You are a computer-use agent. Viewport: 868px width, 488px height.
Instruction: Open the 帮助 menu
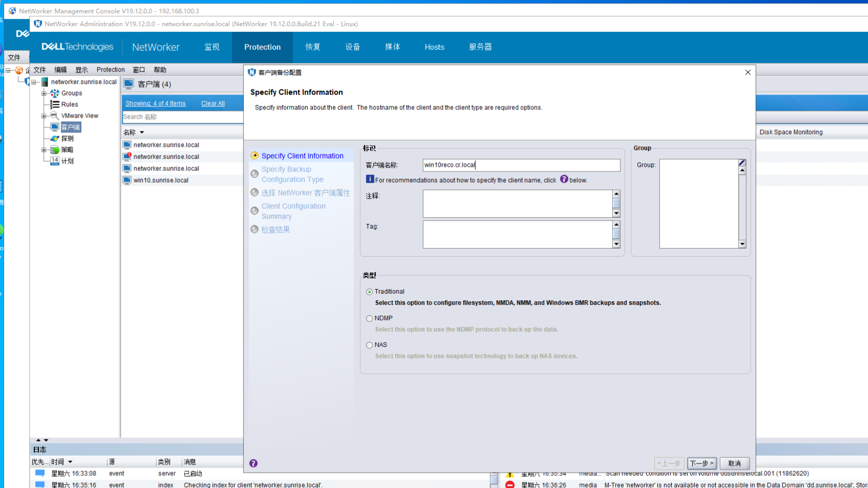(160, 70)
